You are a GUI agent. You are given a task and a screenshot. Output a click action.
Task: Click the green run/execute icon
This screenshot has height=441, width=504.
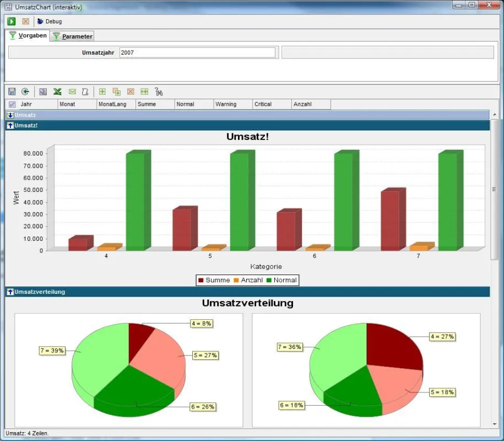point(12,21)
